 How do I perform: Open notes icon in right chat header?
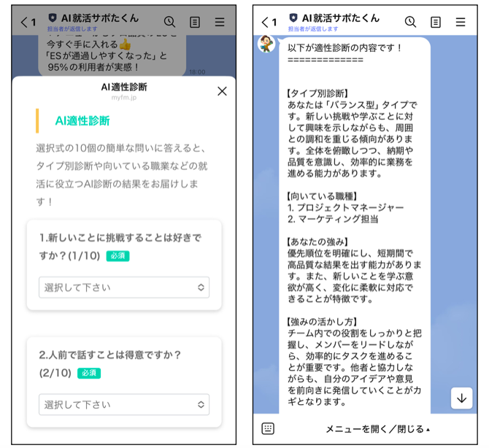pyautogui.click(x=436, y=22)
